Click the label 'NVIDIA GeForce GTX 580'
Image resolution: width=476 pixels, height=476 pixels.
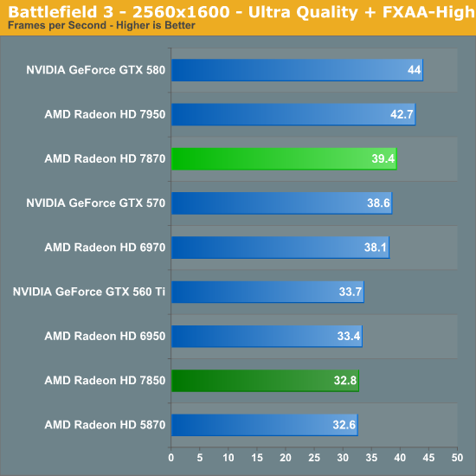point(95,70)
